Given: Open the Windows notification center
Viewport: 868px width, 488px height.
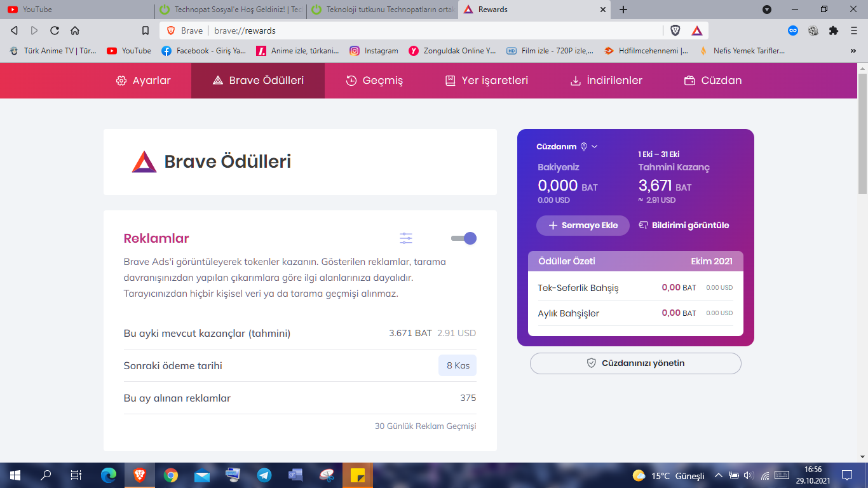Looking at the screenshot, I should [x=847, y=475].
